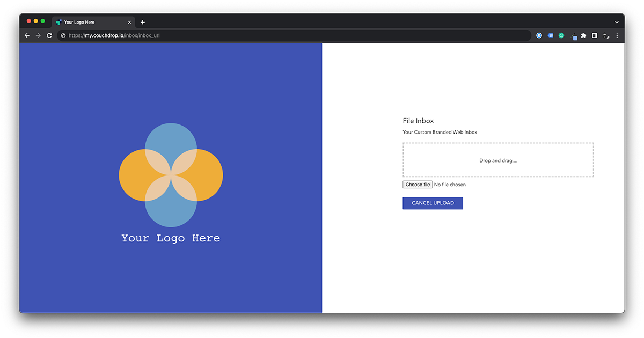Click the Couchdrop favicon on the tab
The width and height of the screenshot is (644, 338).
57,22
